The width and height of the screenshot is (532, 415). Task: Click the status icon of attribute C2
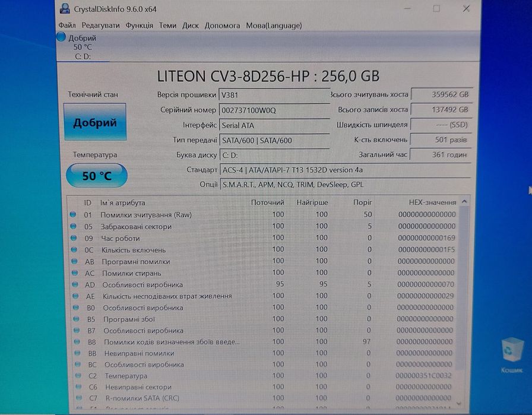(x=78, y=376)
